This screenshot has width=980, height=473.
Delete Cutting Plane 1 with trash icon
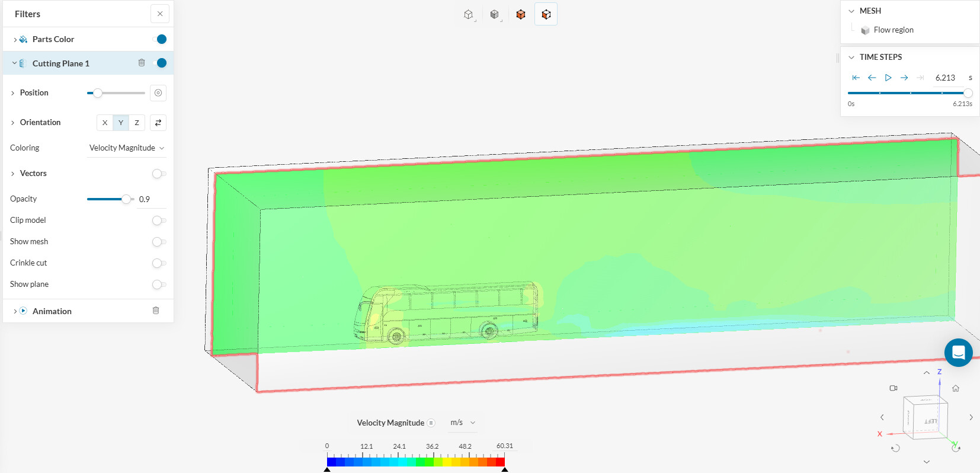point(142,63)
